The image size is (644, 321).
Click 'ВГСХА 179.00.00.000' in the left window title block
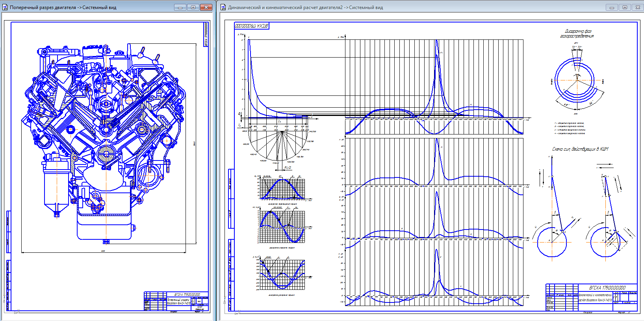click(187, 294)
